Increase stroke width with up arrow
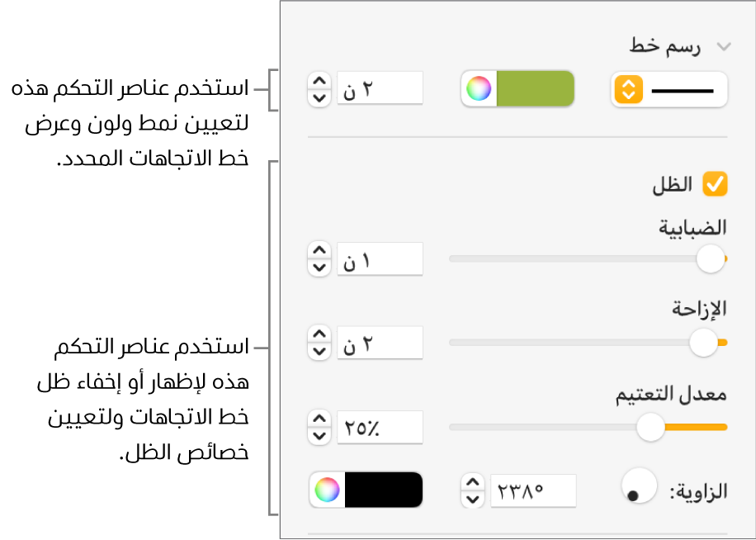756x540 pixels. 318,81
